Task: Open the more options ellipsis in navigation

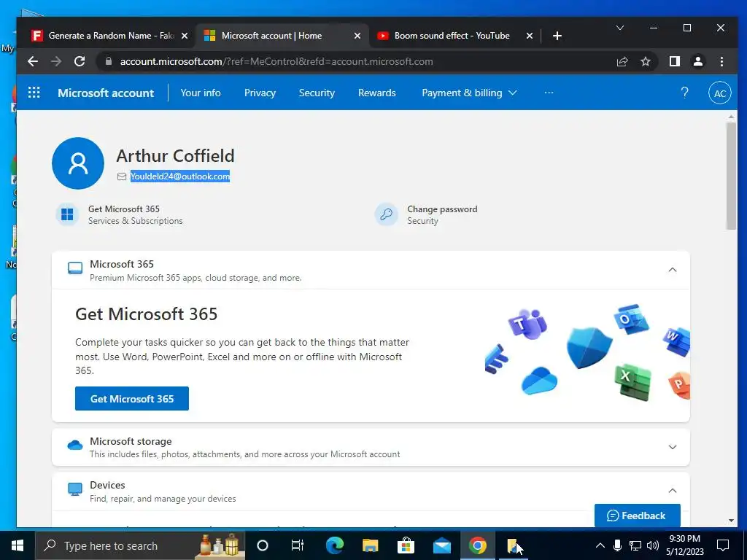Action: (549, 93)
